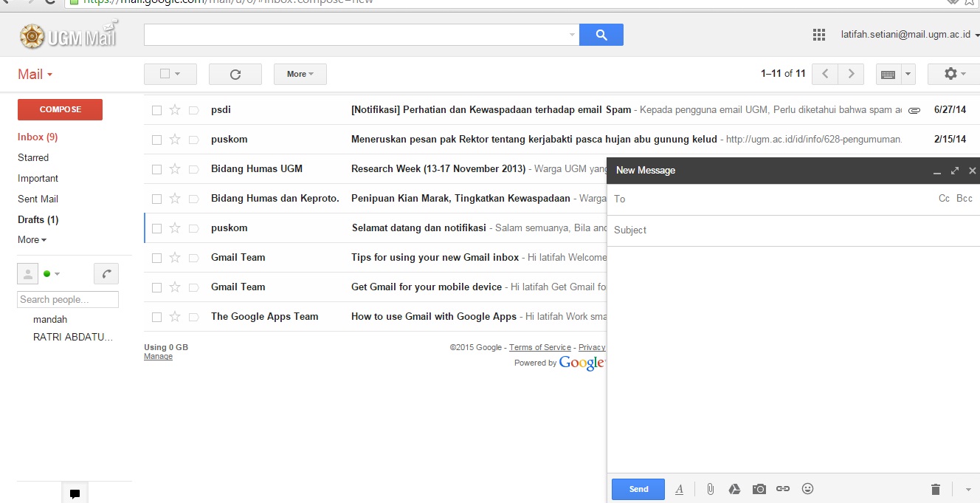
Task: Click the chat avatar icon
Action: pyautogui.click(x=27, y=274)
